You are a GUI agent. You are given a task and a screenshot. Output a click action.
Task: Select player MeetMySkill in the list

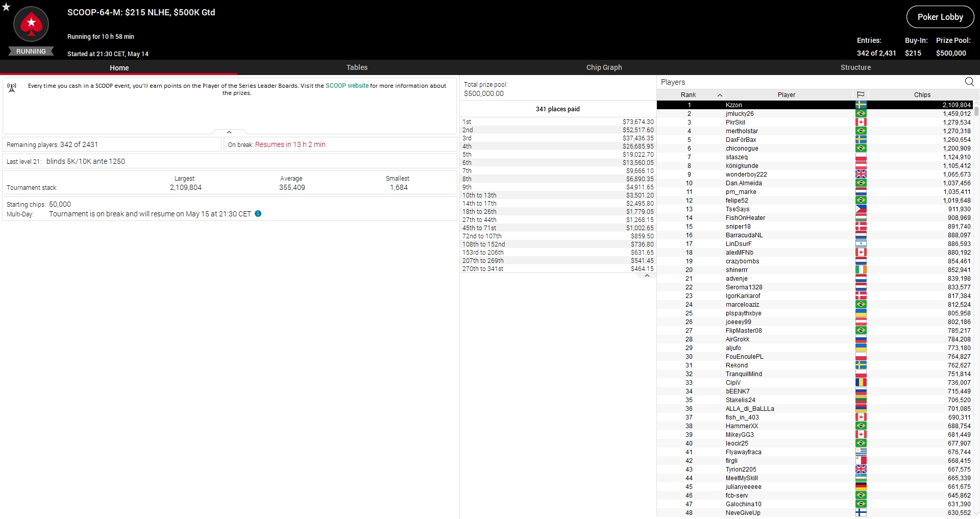(815, 478)
